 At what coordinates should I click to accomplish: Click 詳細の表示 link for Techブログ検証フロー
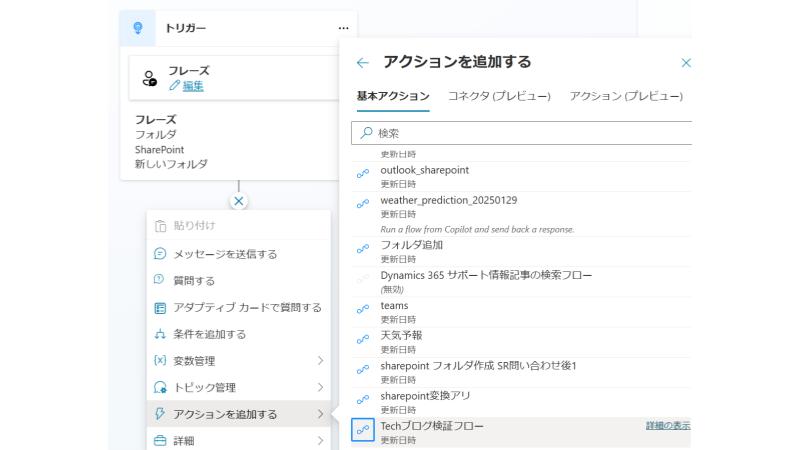click(x=667, y=426)
